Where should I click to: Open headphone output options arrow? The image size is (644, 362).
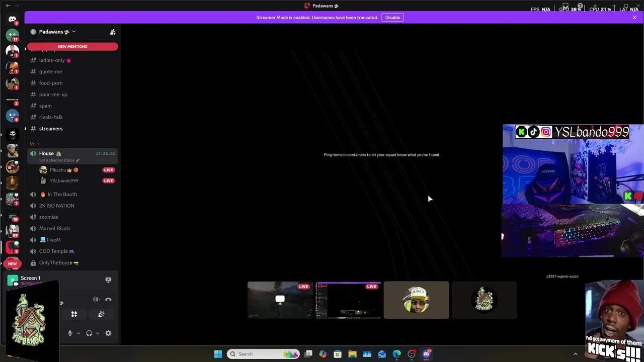click(97, 333)
